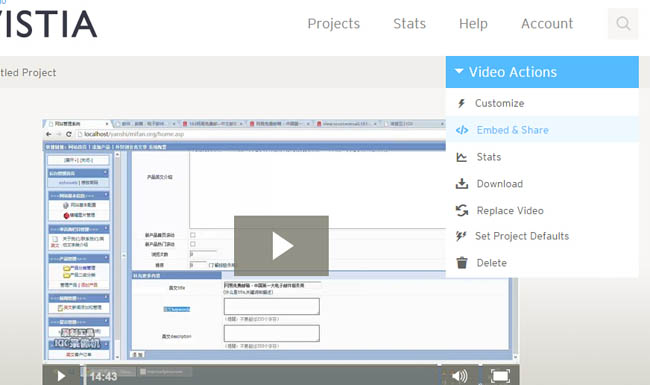Click the Customize lightning bolt icon
The width and height of the screenshot is (650, 385).
tap(461, 103)
